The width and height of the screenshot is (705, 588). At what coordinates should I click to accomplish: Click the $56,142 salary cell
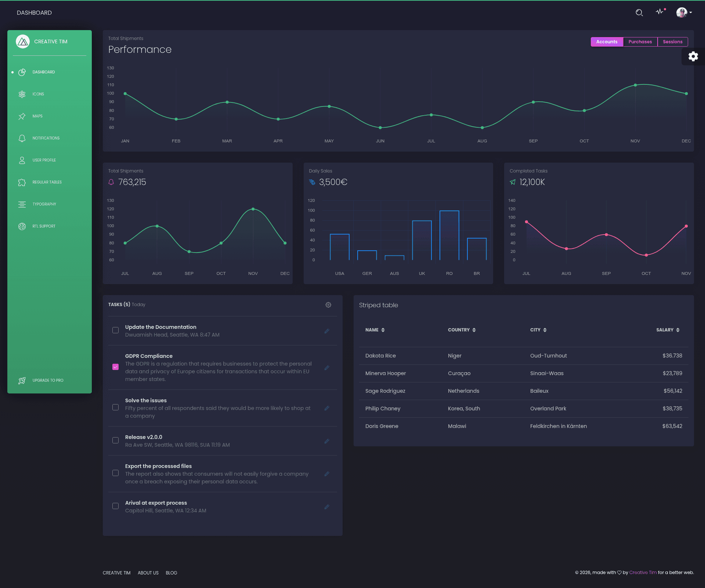coord(673,391)
